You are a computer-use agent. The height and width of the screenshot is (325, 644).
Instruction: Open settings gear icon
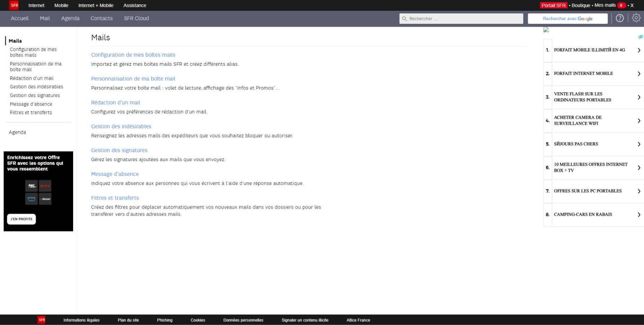coord(636,18)
